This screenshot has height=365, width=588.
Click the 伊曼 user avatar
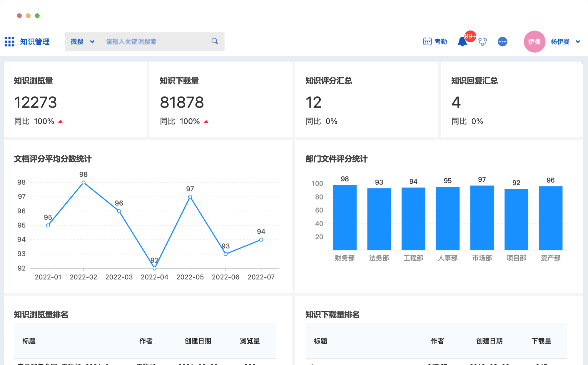(x=534, y=42)
